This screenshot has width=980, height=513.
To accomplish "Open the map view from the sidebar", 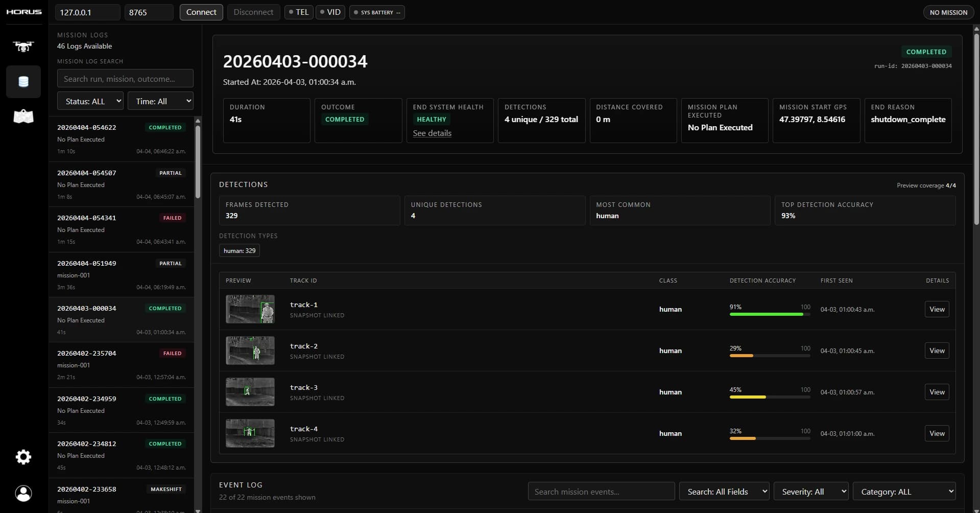I will (23, 116).
